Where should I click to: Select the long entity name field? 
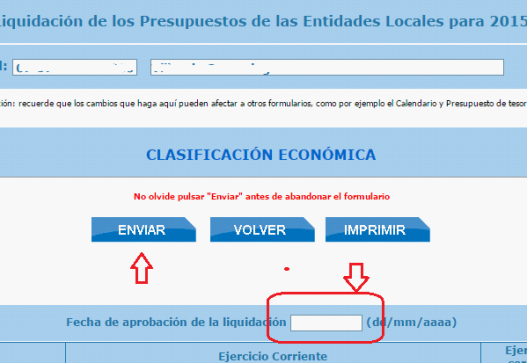point(327,67)
